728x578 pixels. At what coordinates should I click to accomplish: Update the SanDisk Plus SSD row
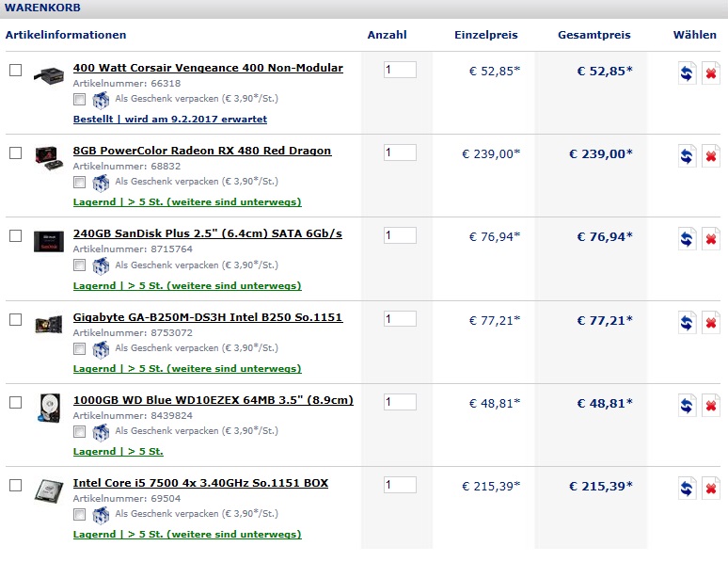(x=687, y=239)
